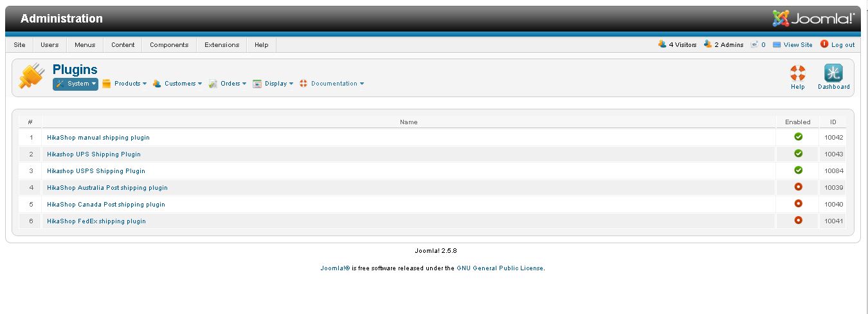Click the View Site link
The width and height of the screenshot is (868, 314).
tap(798, 45)
